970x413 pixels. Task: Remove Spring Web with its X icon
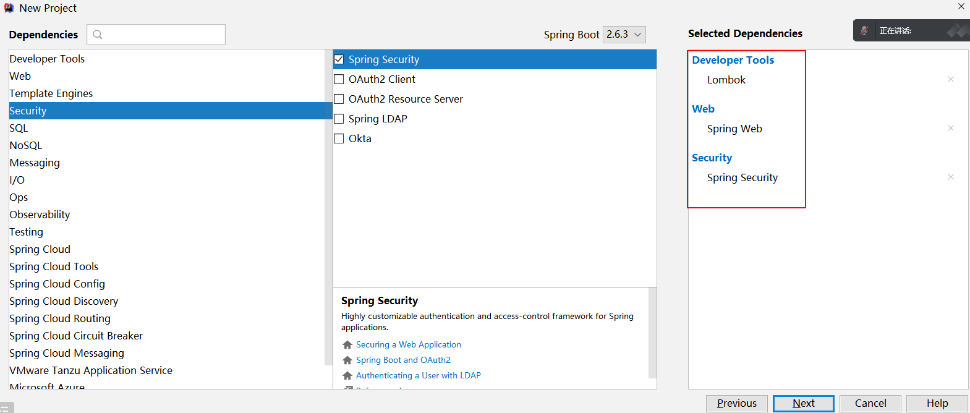(x=951, y=128)
